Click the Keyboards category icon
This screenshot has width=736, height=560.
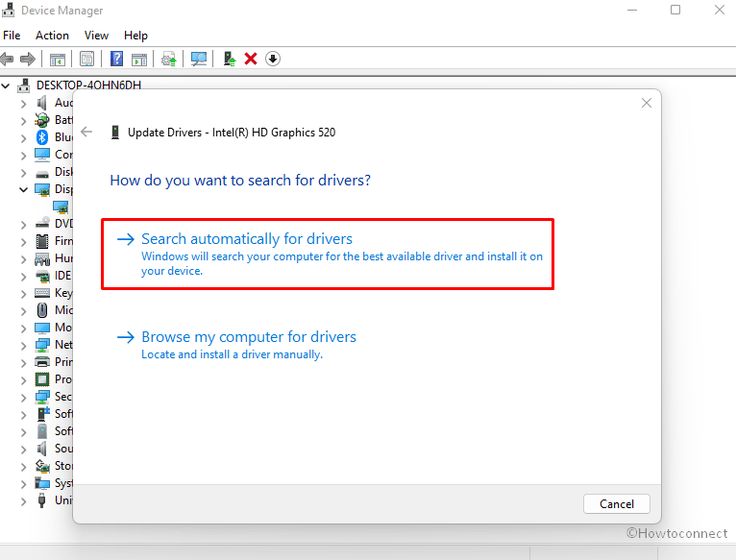[42, 293]
